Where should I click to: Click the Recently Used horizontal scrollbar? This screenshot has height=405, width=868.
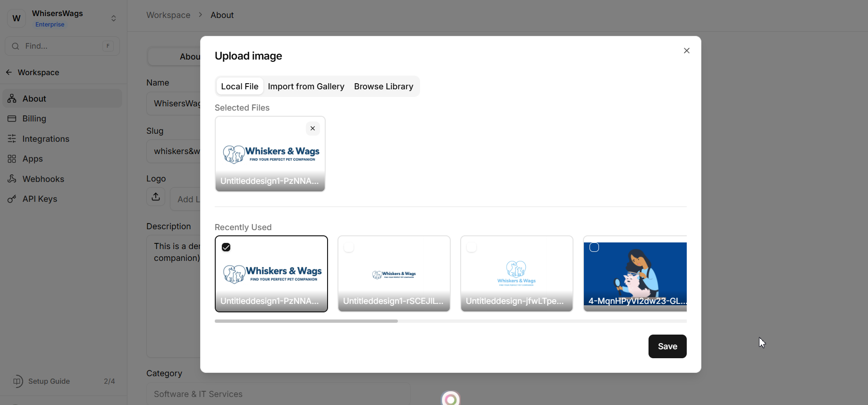[x=306, y=321]
